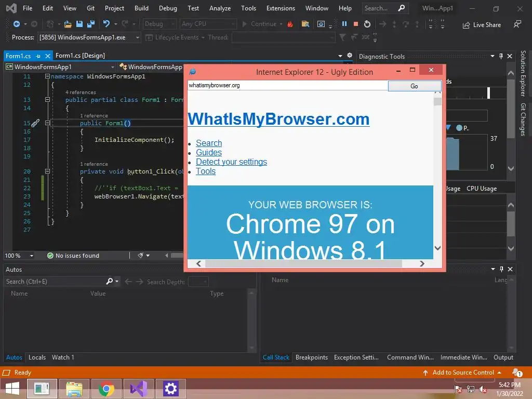Click the Live Share button
Viewport: 532px width, 399px height.
(x=482, y=25)
